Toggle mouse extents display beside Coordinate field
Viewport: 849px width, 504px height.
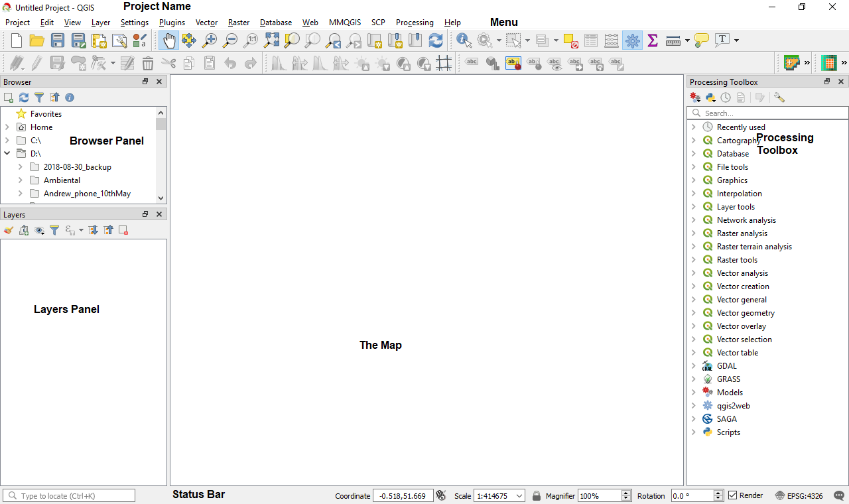click(441, 495)
